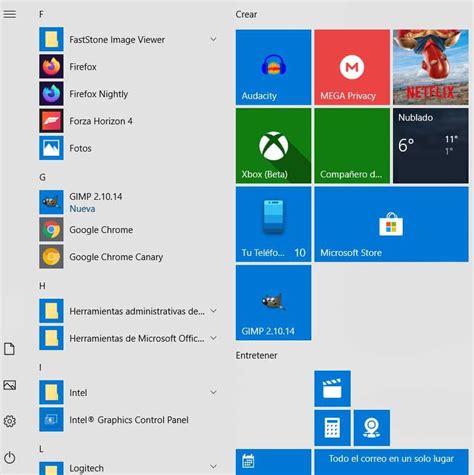Select the Entretener tile group title
Image resolution: width=474 pixels, height=475 pixels.
pyautogui.click(x=256, y=355)
